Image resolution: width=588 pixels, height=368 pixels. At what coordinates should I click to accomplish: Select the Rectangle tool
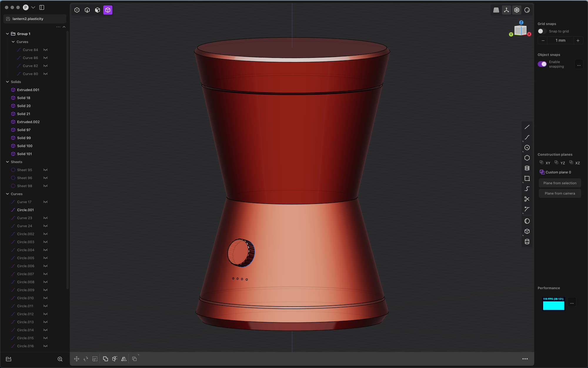tap(527, 178)
